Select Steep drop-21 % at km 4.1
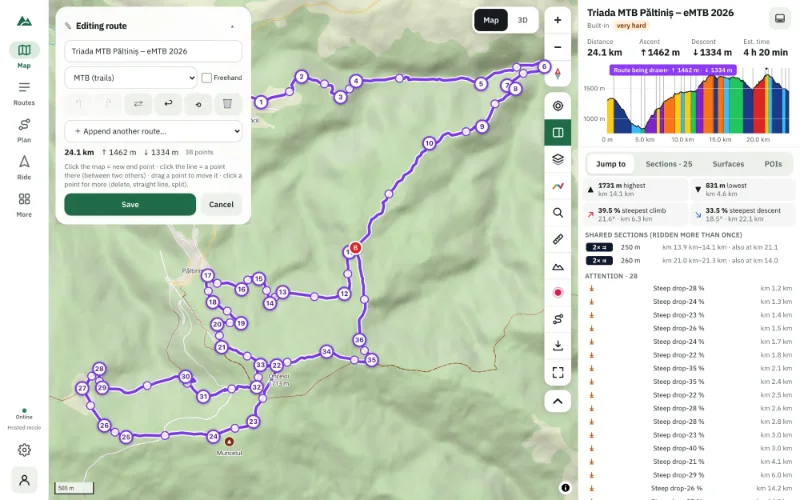 (689, 461)
